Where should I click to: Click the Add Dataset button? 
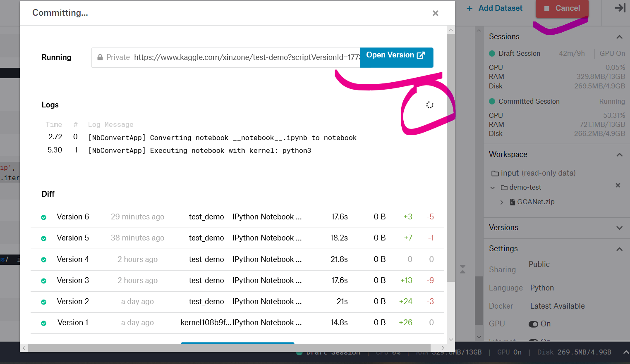494,8
